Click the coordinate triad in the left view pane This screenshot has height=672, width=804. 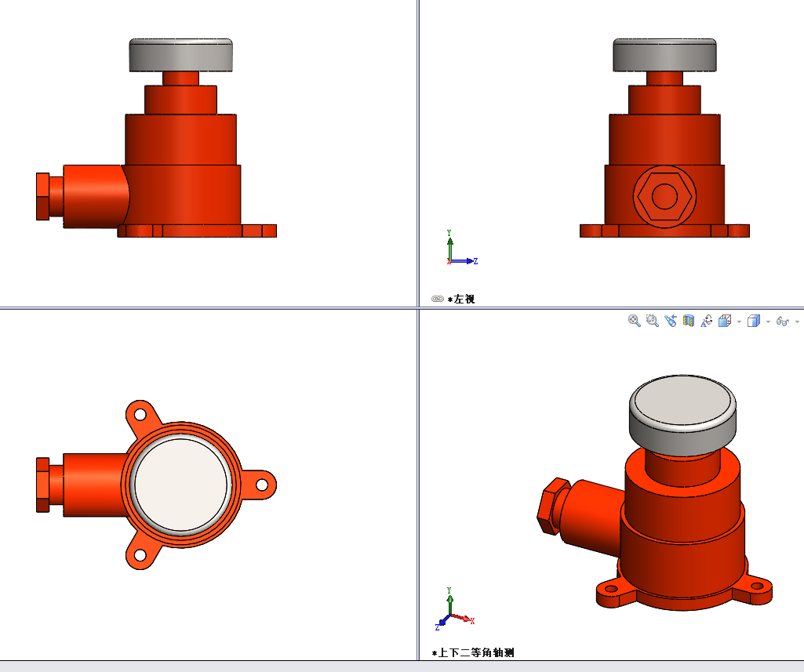(x=461, y=248)
